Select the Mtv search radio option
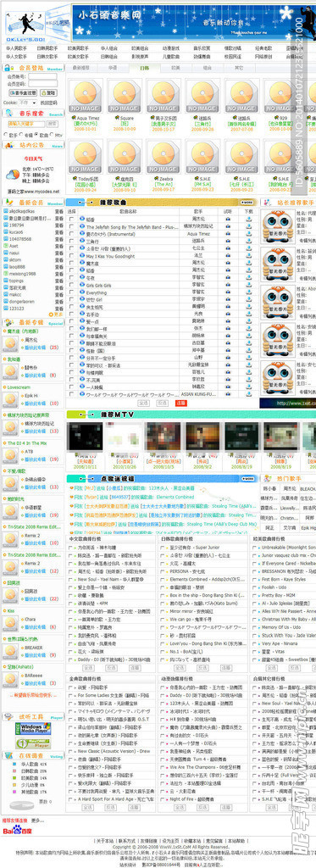 click(51, 135)
